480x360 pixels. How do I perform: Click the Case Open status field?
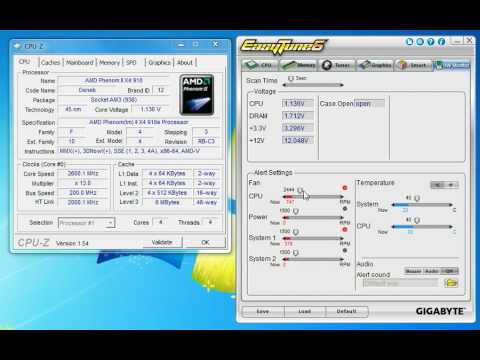pyautogui.click(x=369, y=104)
